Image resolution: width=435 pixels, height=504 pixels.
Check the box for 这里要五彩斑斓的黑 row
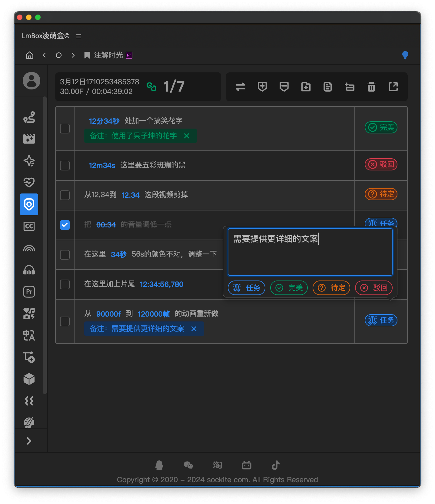(65, 166)
